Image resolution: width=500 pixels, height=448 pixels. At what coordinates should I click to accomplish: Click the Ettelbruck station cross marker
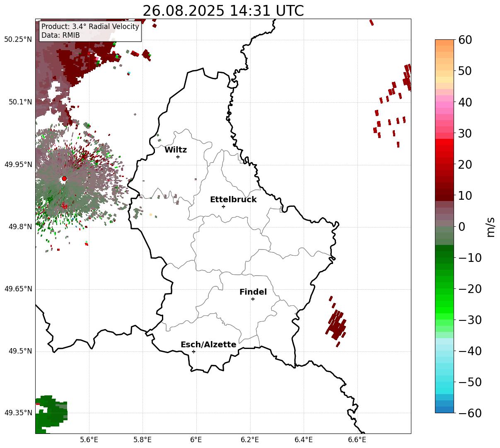223,206
